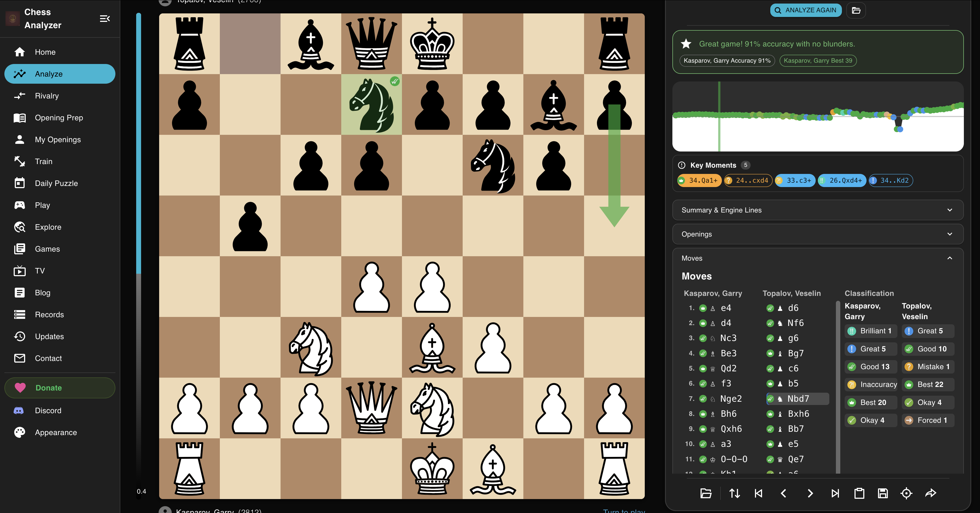
Task: Save the game using the save icon
Action: 883,493
